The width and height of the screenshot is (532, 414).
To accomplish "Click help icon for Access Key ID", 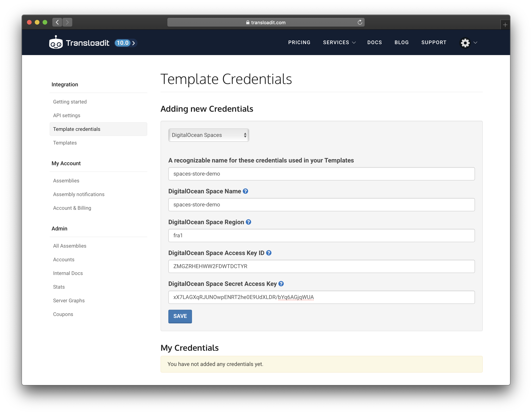I will point(269,253).
